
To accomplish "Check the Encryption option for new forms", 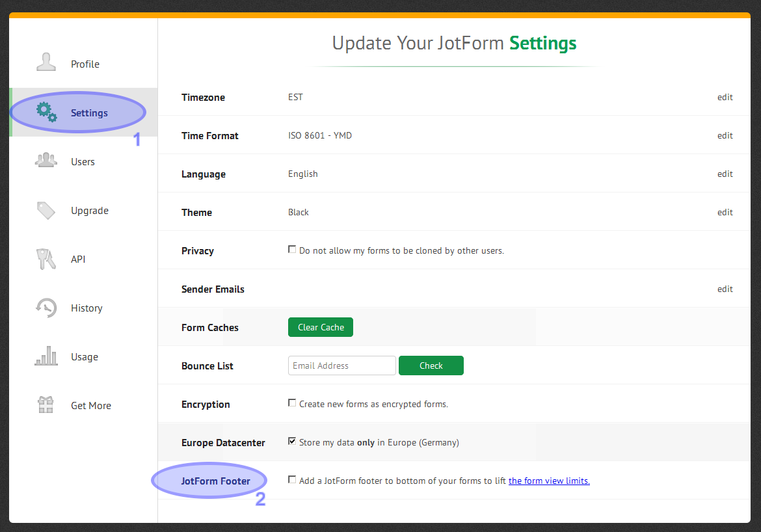I will [x=292, y=402].
